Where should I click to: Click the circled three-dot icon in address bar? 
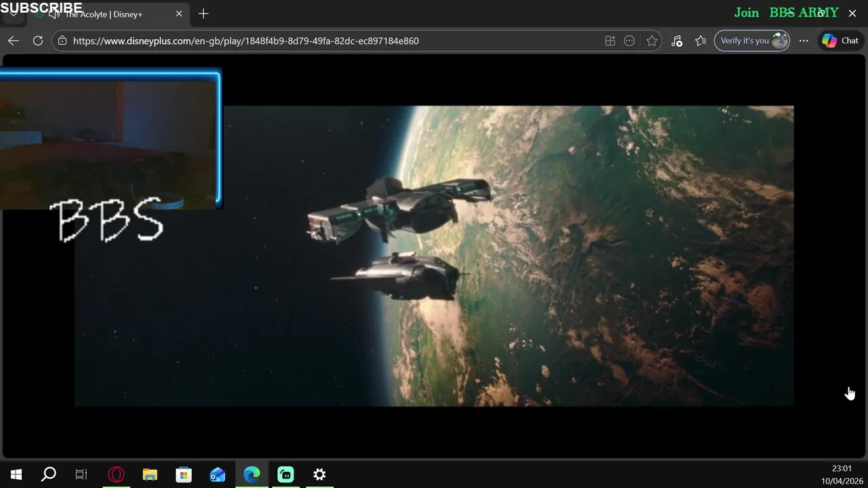[629, 41]
